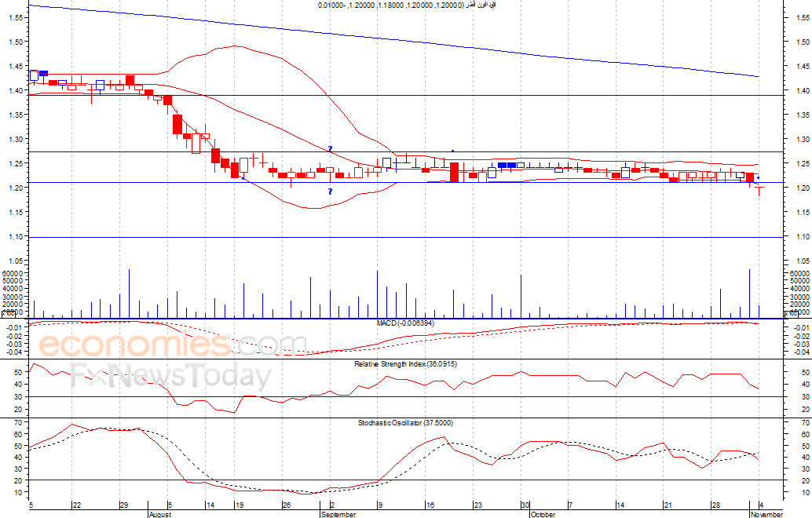Select the "23" date label on time axis
Viewport: 812px width, 518px height.
(477, 505)
